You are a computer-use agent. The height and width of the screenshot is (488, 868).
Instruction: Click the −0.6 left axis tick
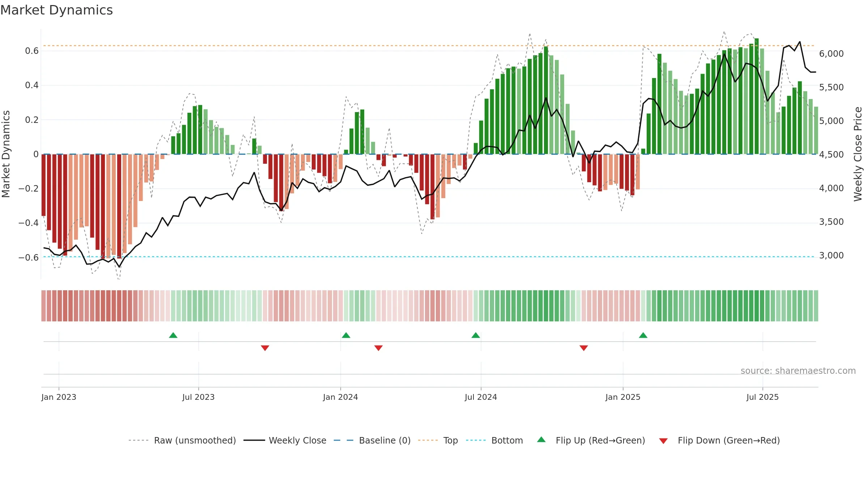point(29,258)
